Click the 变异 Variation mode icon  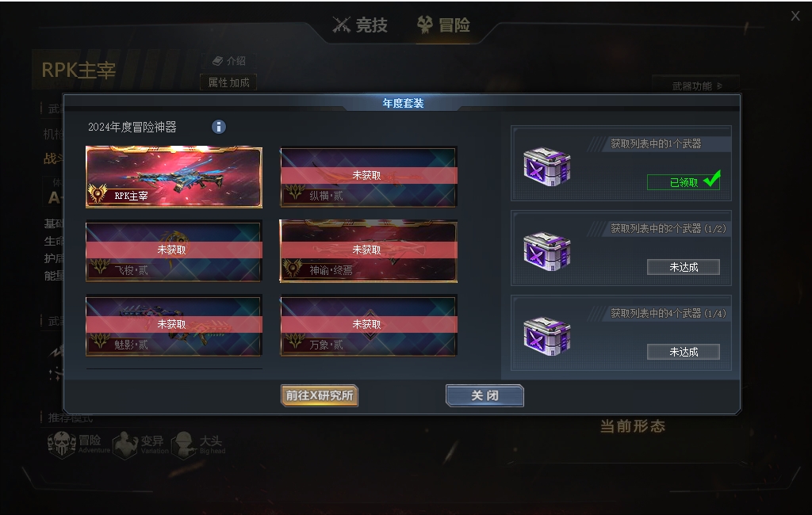[125, 444]
